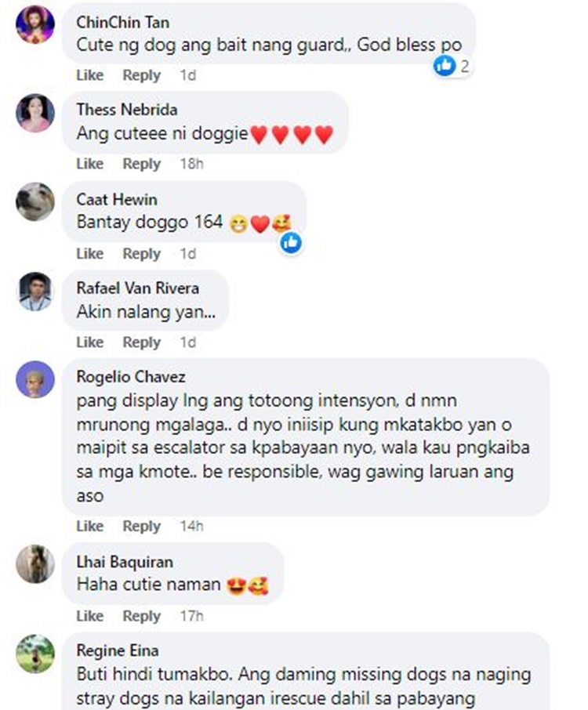View like reactions on ChinChin Tan's comment
This screenshot has height=710, width=588.
[x=452, y=66]
